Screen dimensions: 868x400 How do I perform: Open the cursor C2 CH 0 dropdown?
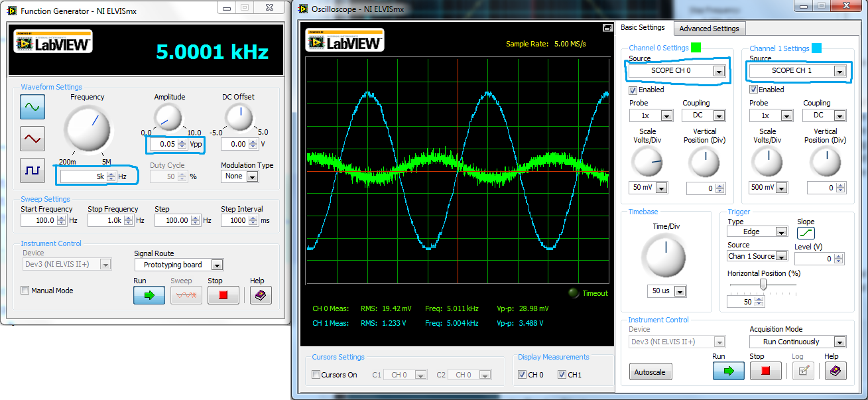(484, 375)
